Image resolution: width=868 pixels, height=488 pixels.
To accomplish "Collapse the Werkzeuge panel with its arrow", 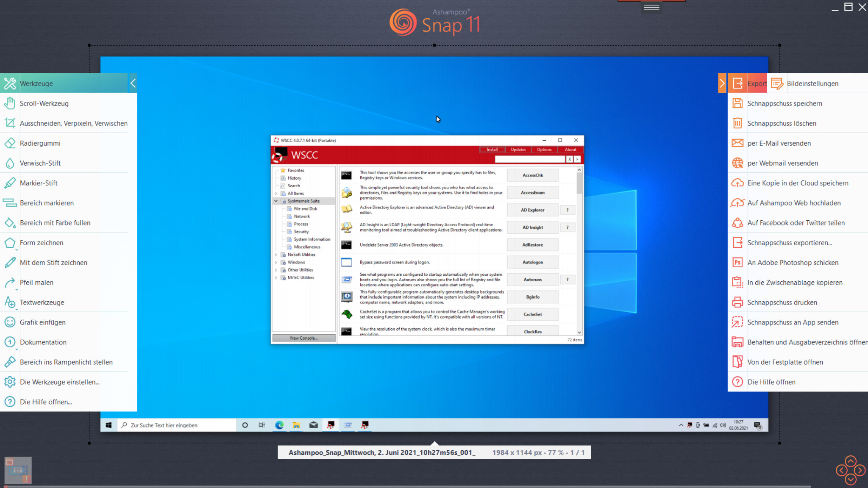I will (x=133, y=83).
